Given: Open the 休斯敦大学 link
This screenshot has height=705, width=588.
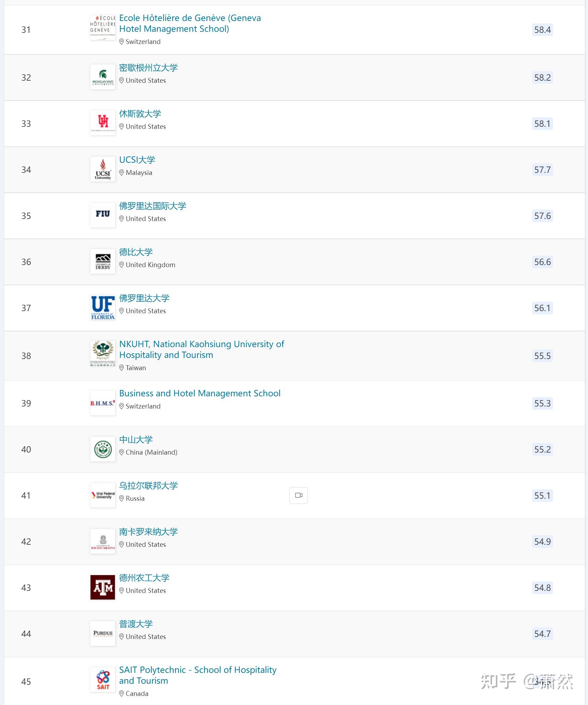Looking at the screenshot, I should pos(140,114).
